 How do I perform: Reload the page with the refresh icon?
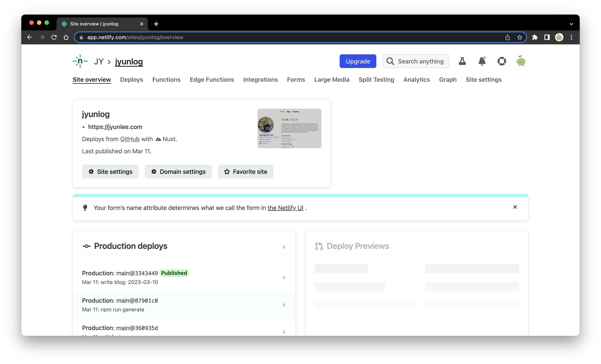coord(54,37)
